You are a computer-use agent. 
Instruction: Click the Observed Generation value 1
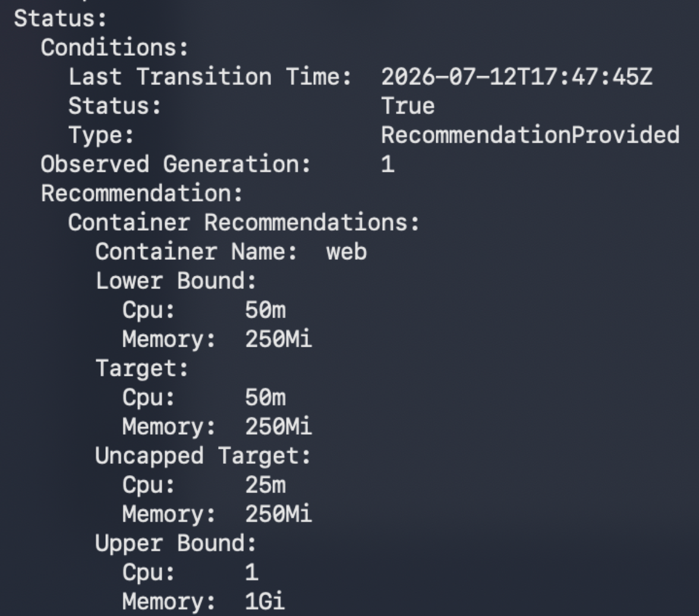[388, 164]
